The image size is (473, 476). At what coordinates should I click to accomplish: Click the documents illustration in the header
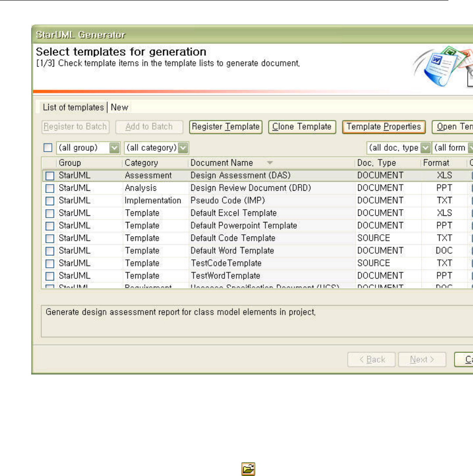point(443,67)
